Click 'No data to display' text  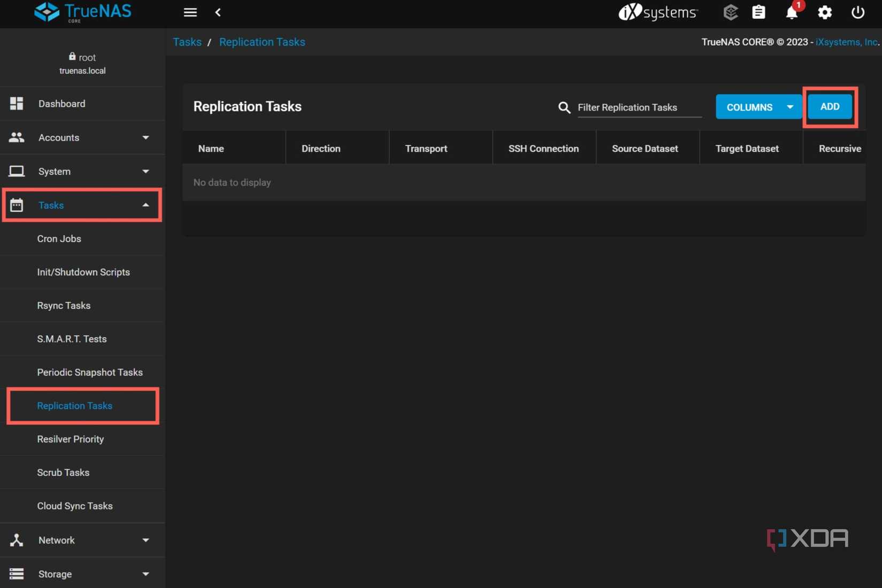[x=232, y=182]
